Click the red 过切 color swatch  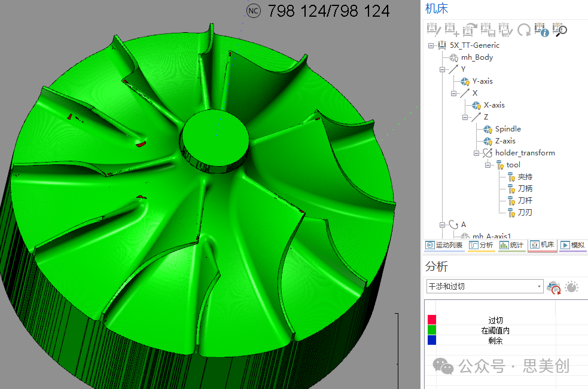[x=432, y=320]
